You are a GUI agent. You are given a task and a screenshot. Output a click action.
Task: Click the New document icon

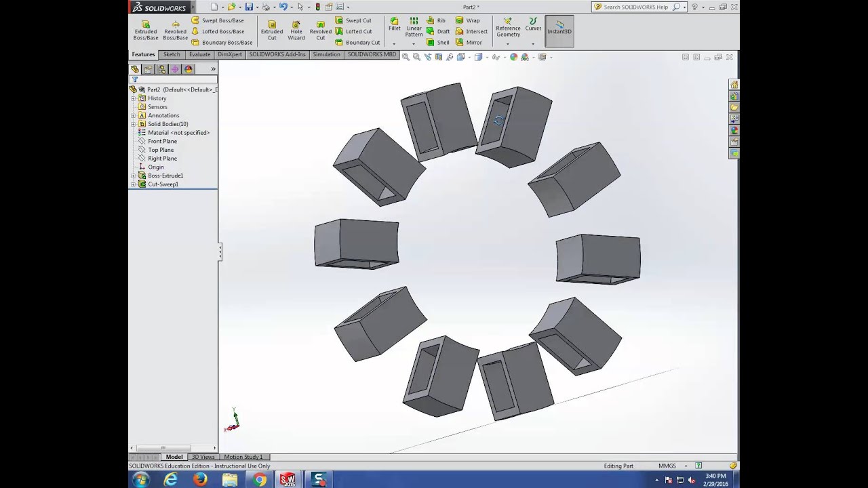click(214, 7)
